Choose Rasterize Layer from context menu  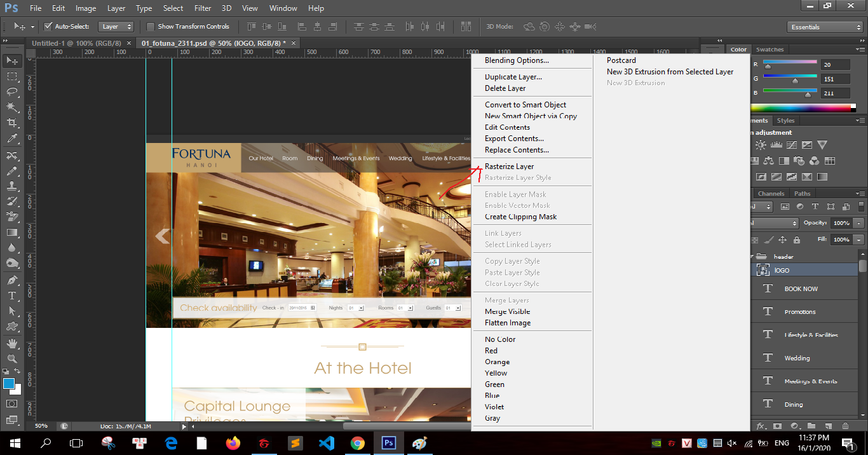(509, 166)
